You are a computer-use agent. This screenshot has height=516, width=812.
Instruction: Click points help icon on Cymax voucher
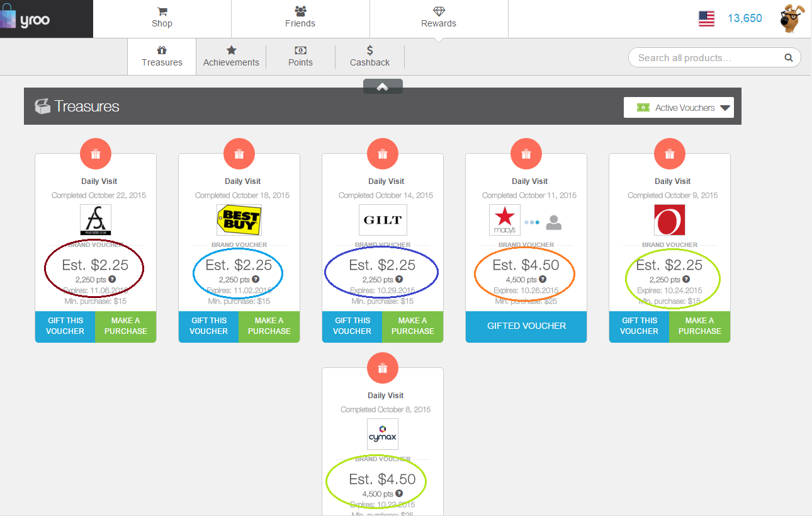pos(399,493)
